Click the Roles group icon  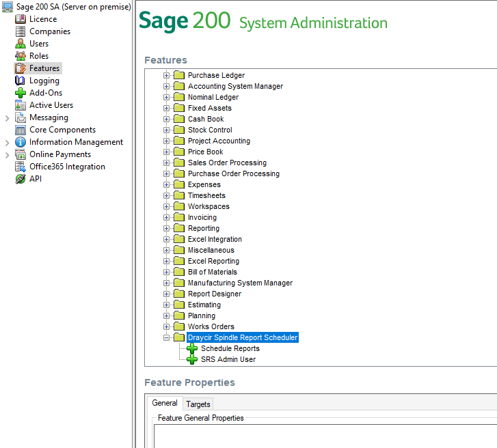21,56
